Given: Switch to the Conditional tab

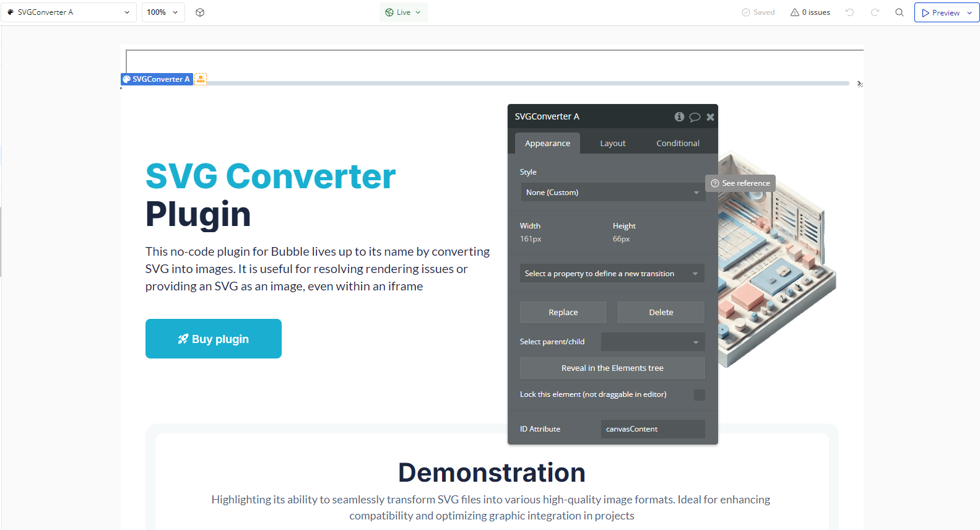Looking at the screenshot, I should point(677,143).
